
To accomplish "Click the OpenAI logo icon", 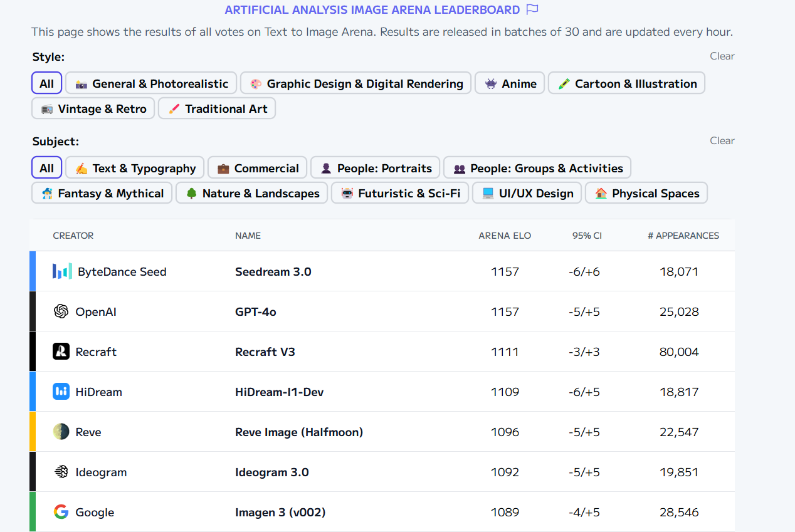I will click(x=61, y=311).
